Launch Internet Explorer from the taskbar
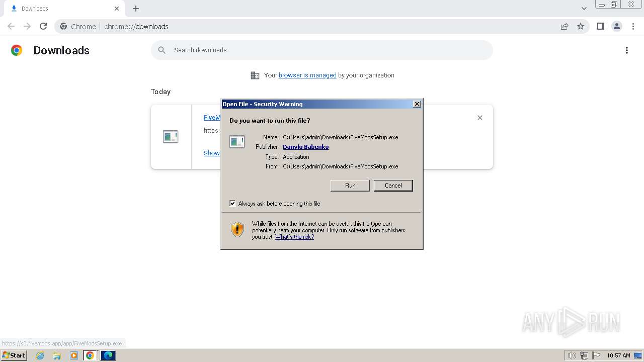 [x=40, y=355]
